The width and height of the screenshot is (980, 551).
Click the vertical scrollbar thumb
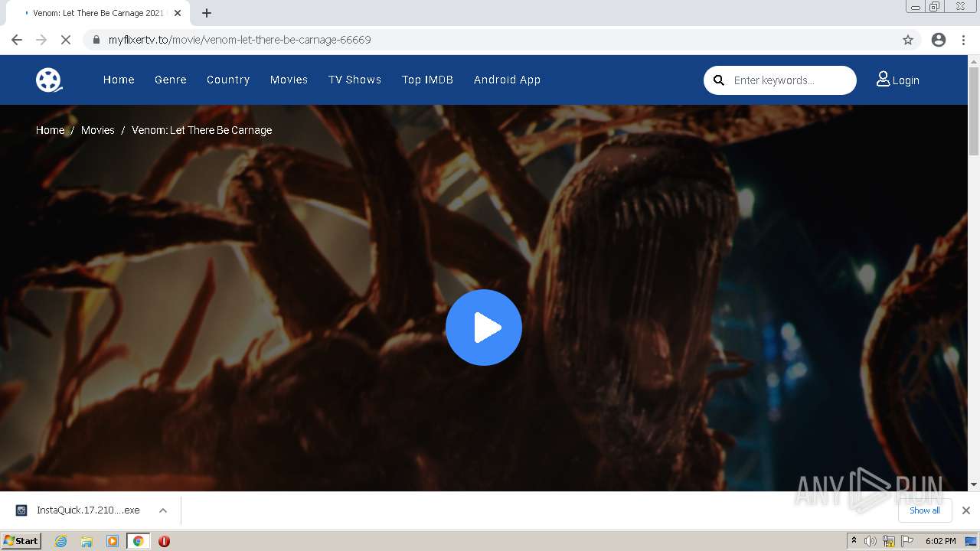click(974, 111)
